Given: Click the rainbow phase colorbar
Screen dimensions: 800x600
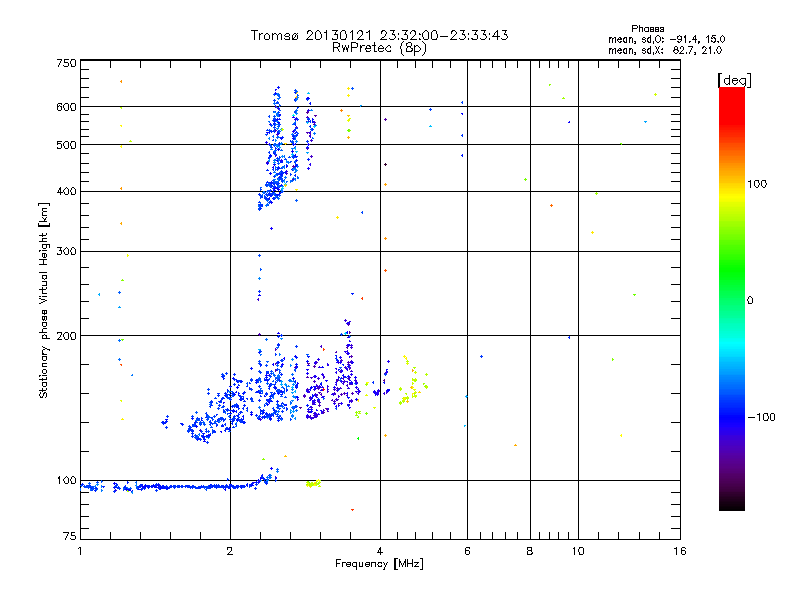Looking at the screenshot, I should pyautogui.click(x=732, y=298).
